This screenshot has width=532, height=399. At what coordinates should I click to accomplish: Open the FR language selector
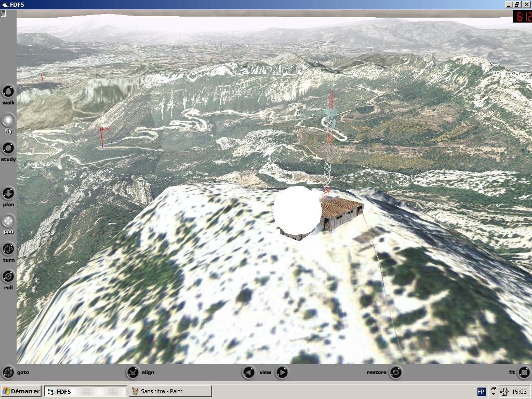tap(481, 391)
